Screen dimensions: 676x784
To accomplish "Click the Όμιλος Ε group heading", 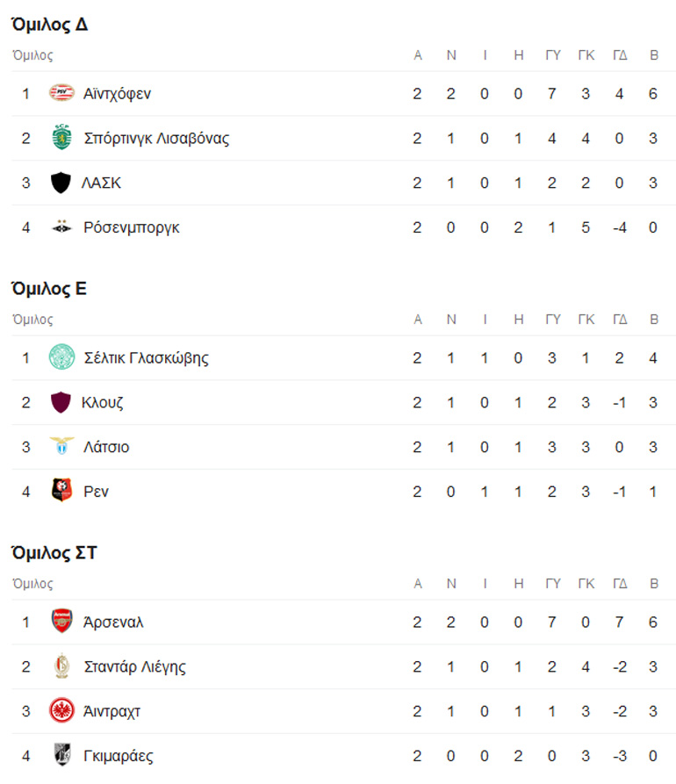I will coord(49,289).
